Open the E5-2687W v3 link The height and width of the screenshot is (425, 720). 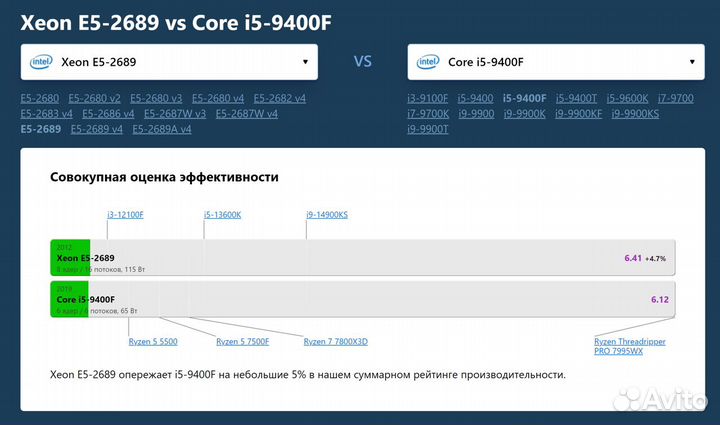(x=175, y=114)
